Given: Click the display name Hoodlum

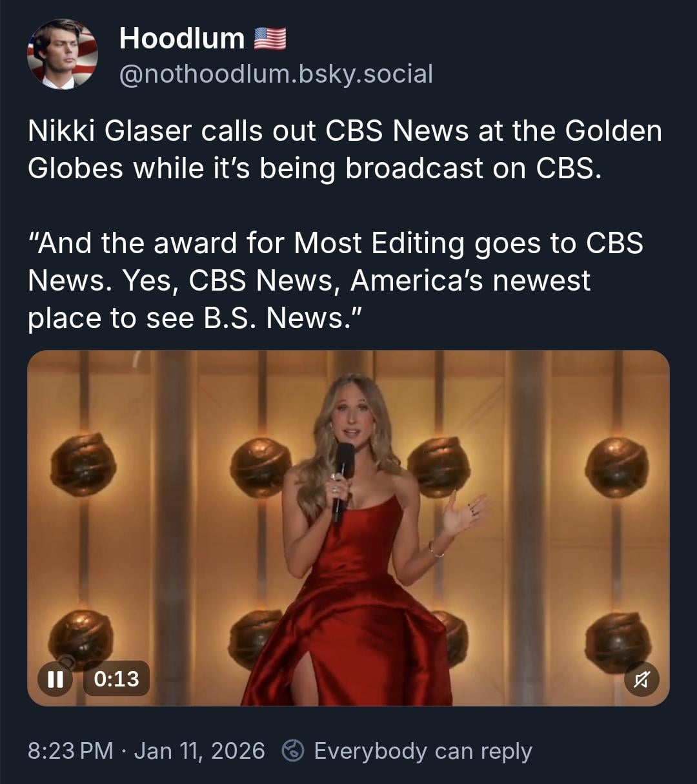Looking at the screenshot, I should (182, 39).
